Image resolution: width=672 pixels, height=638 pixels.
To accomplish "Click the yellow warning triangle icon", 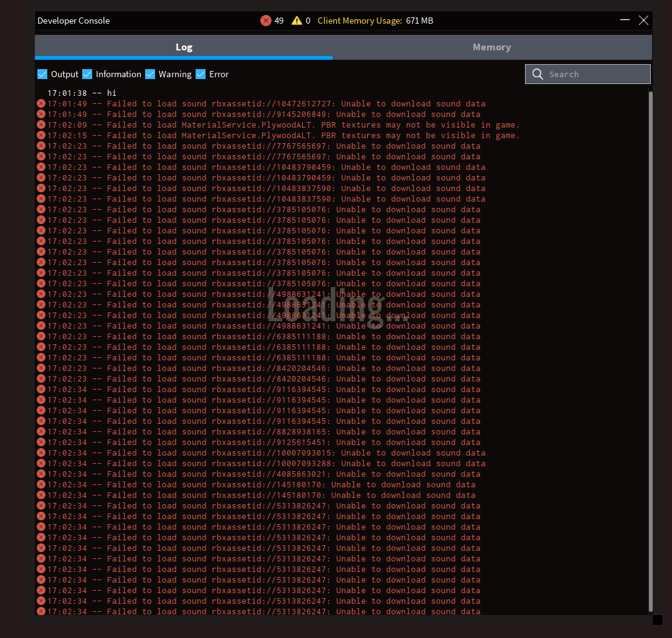I will tap(296, 21).
